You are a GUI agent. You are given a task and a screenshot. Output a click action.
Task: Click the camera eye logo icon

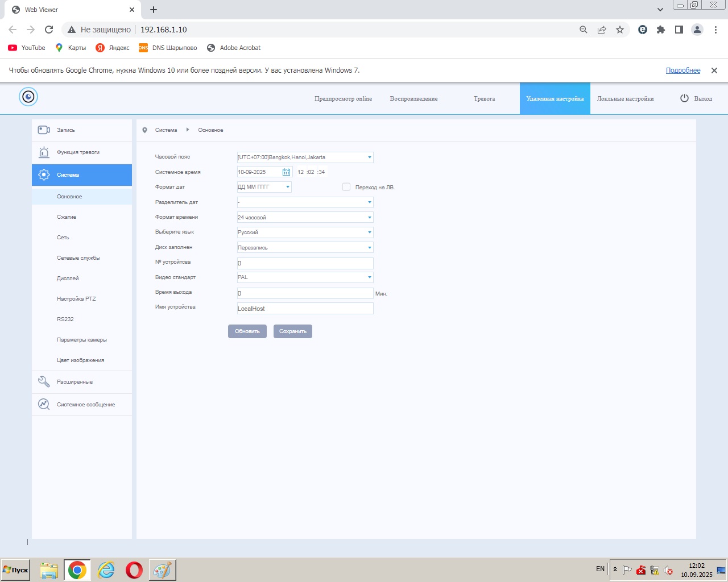pos(28,97)
